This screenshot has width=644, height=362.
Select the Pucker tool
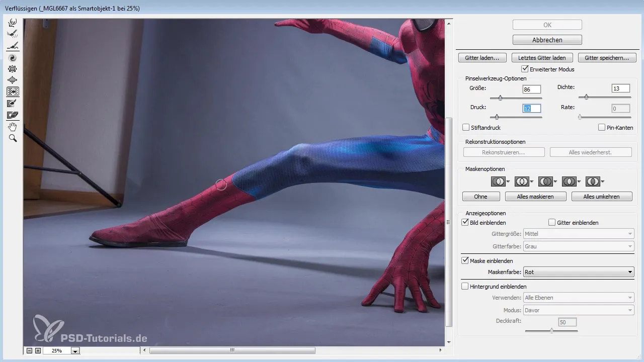click(13, 69)
